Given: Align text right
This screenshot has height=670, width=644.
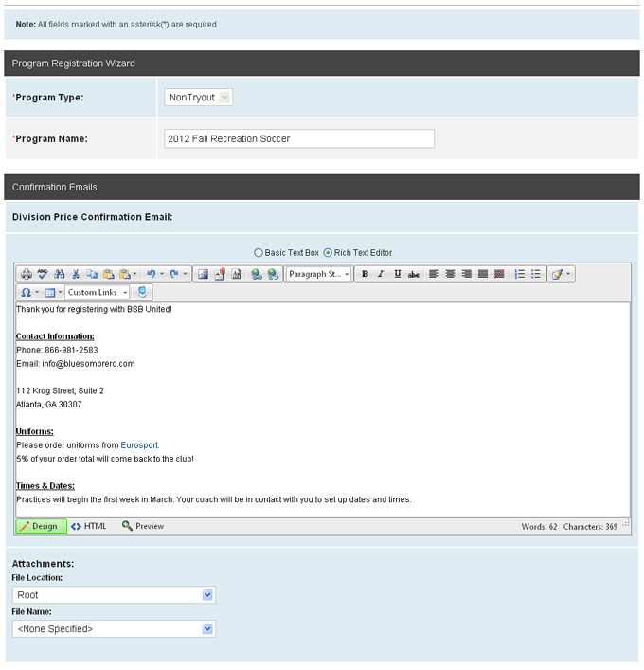Looking at the screenshot, I should 466,274.
